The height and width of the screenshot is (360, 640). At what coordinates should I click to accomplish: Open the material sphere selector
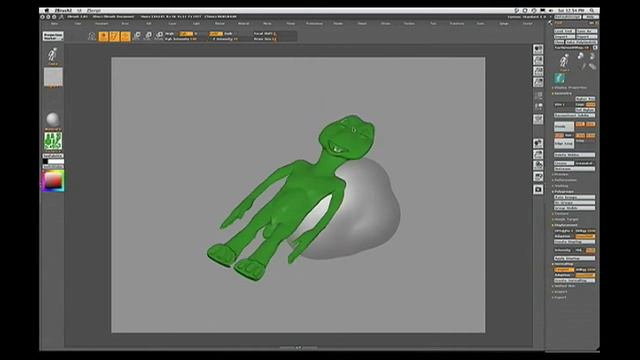[53, 120]
